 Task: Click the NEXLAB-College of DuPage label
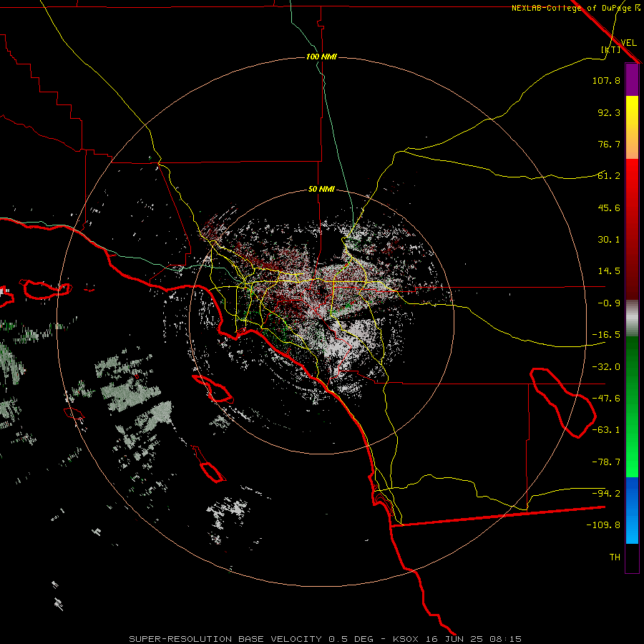pyautogui.click(x=572, y=8)
